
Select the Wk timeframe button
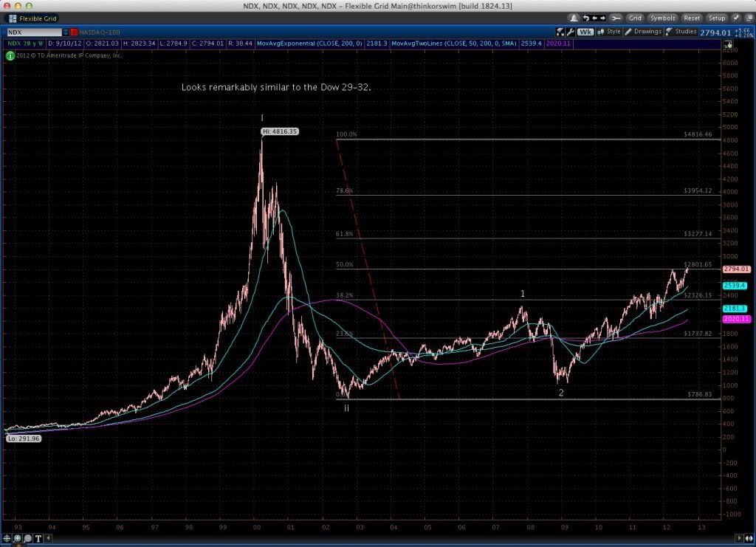point(586,32)
